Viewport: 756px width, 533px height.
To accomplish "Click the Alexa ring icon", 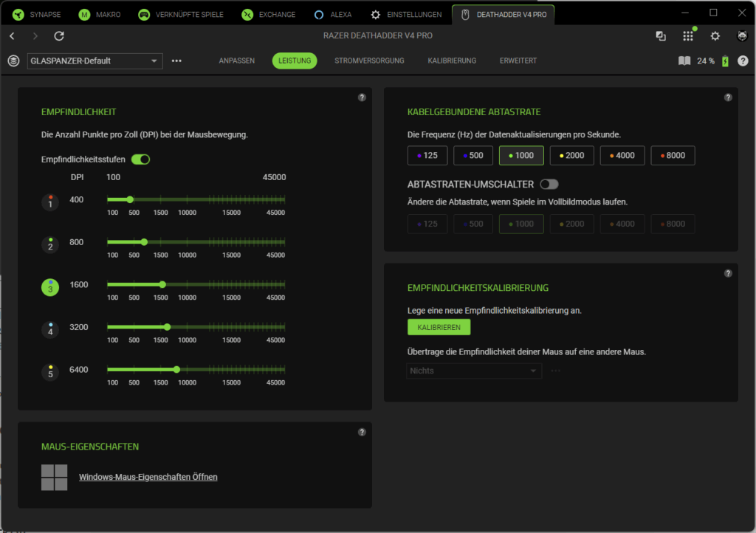I will click(319, 15).
